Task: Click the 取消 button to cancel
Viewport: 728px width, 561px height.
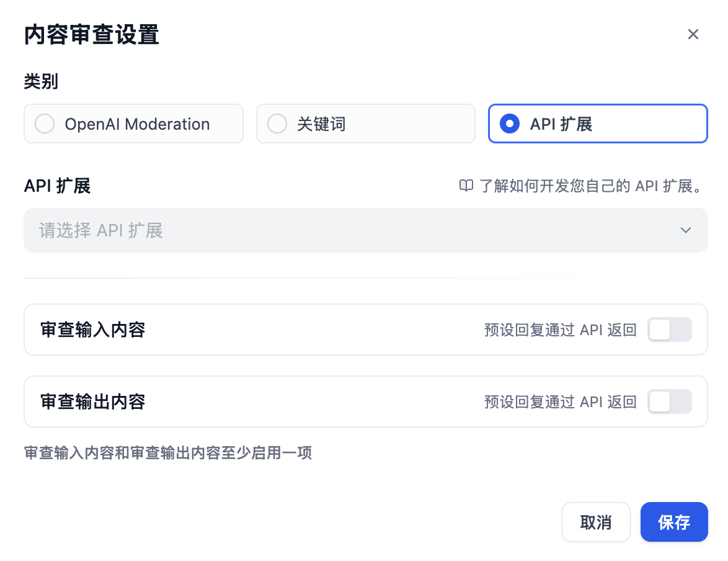Action: pos(596,522)
